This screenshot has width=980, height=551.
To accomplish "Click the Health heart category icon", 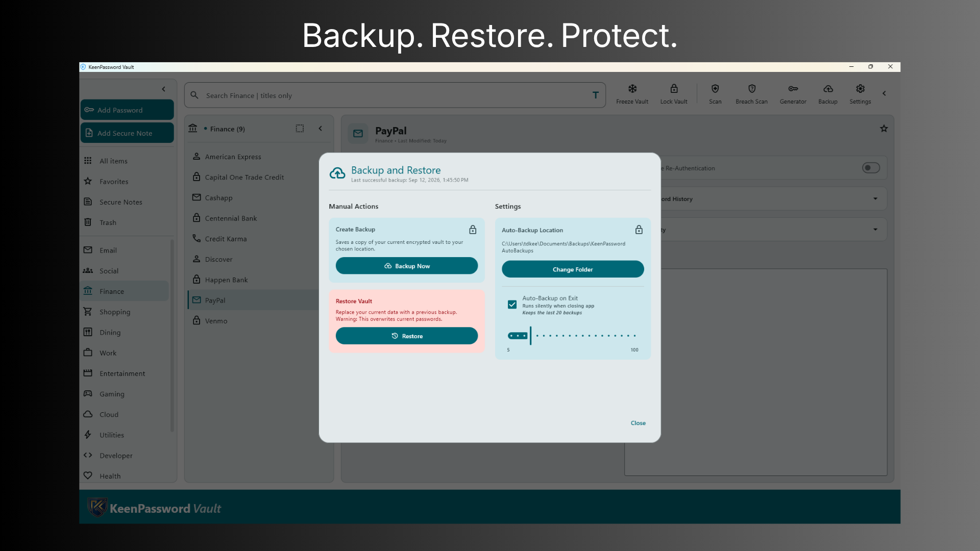I will coord(88,475).
